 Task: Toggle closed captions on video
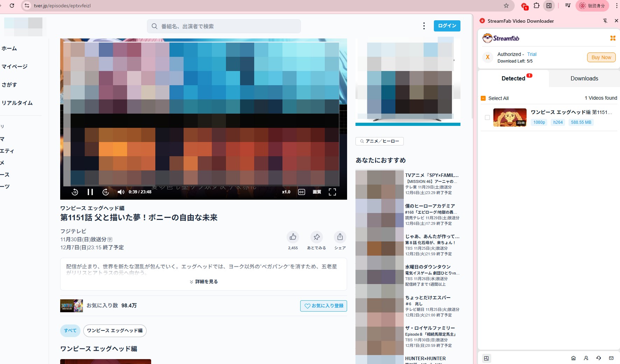tap(301, 192)
